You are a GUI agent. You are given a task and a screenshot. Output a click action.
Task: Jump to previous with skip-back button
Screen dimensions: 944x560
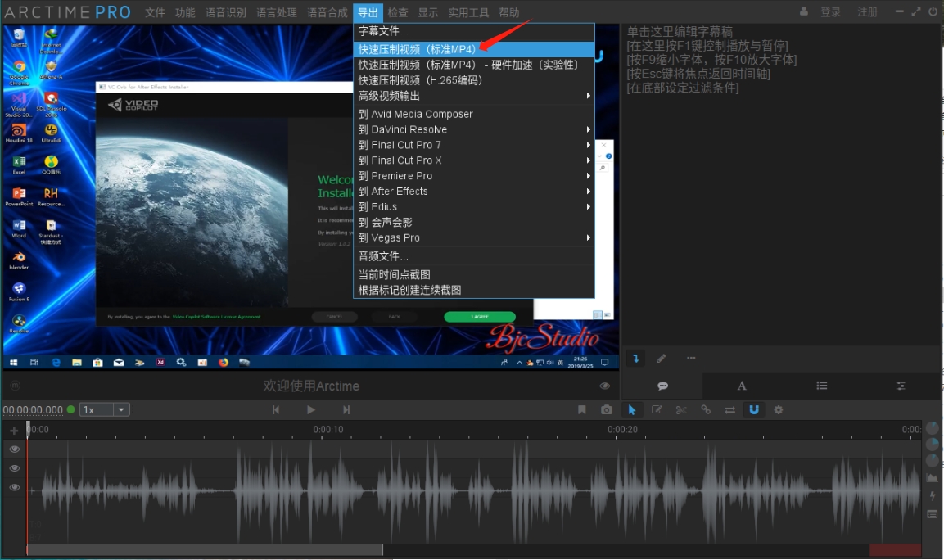[x=276, y=410]
